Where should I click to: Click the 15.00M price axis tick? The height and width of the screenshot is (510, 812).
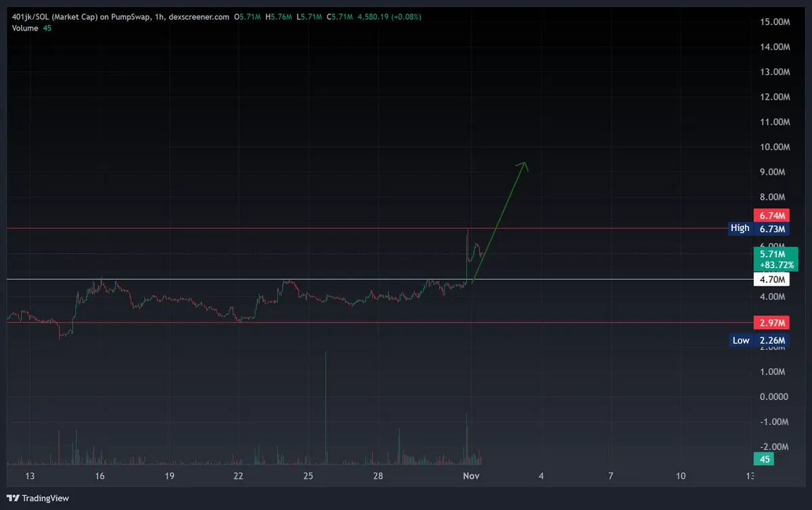click(774, 22)
